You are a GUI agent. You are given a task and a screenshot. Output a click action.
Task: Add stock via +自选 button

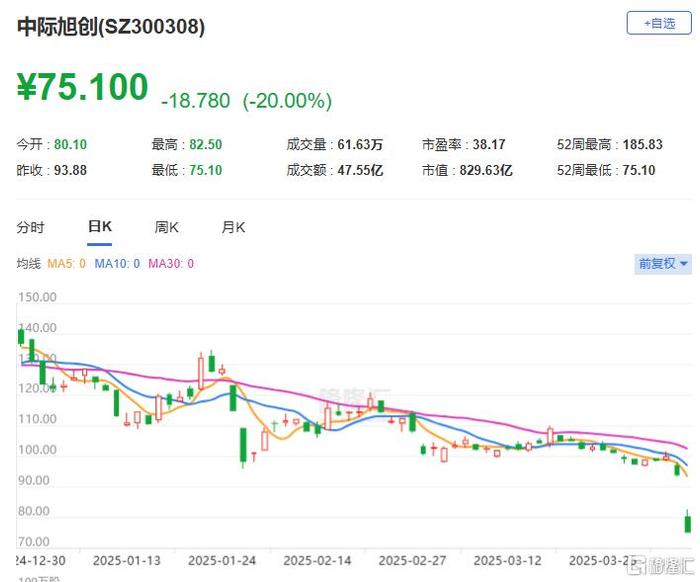(659, 23)
